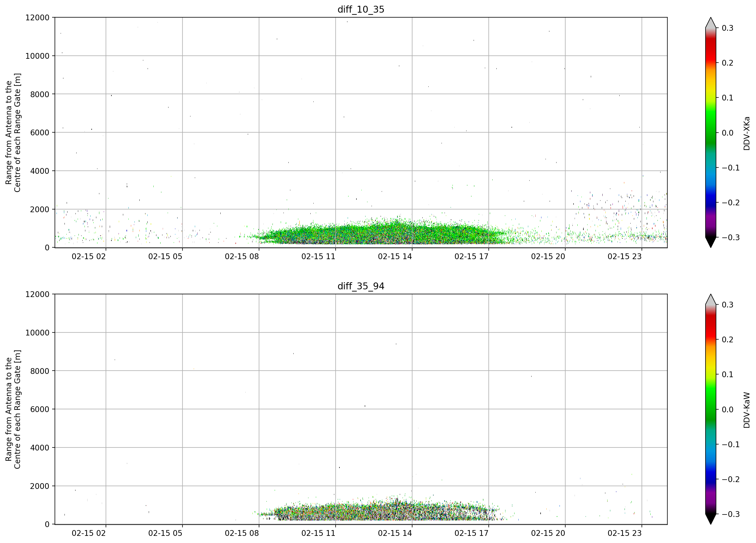756x543 pixels.
Task: Click the 02-15 05 x-tick under the diff_35_94 plot
Action: coord(165,533)
